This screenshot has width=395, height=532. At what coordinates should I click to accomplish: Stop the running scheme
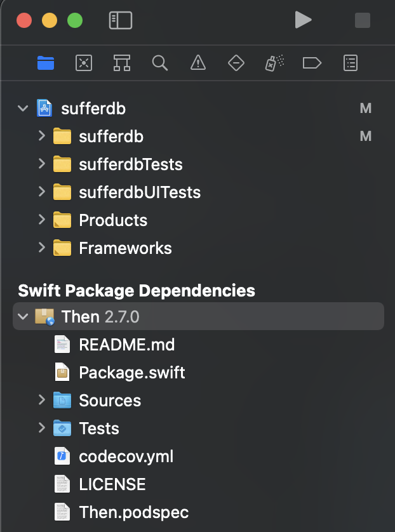[363, 20]
